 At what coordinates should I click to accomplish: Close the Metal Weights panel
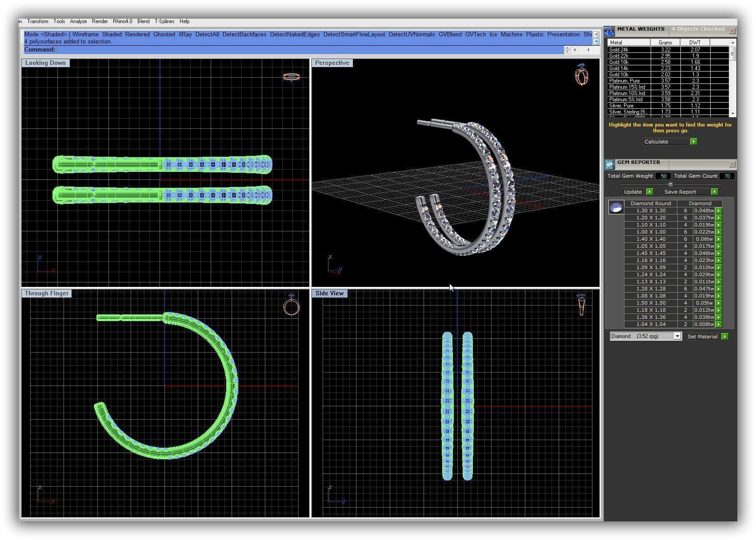click(x=732, y=31)
